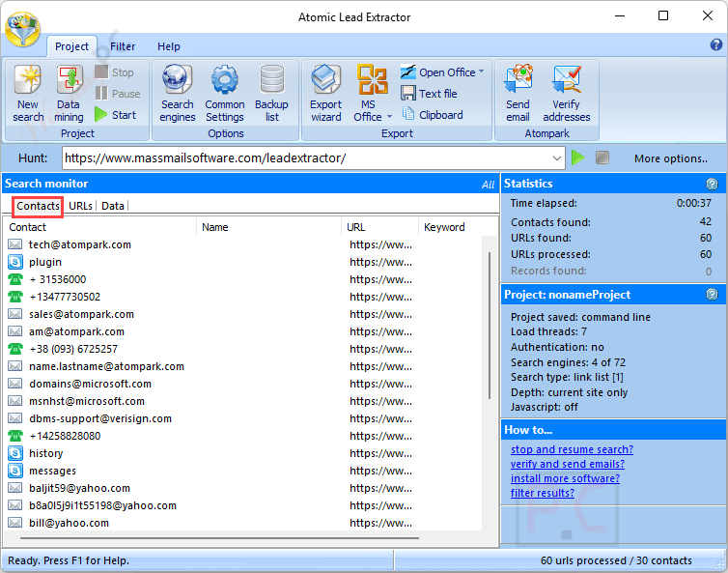Export to MS Office
The height and width of the screenshot is (573, 728).
372,94
